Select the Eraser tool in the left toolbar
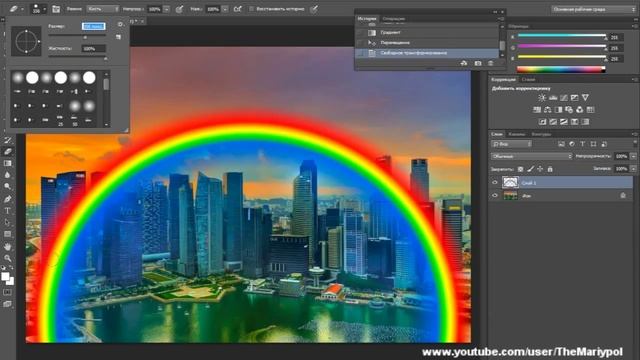The image size is (640, 360). (x=7, y=151)
